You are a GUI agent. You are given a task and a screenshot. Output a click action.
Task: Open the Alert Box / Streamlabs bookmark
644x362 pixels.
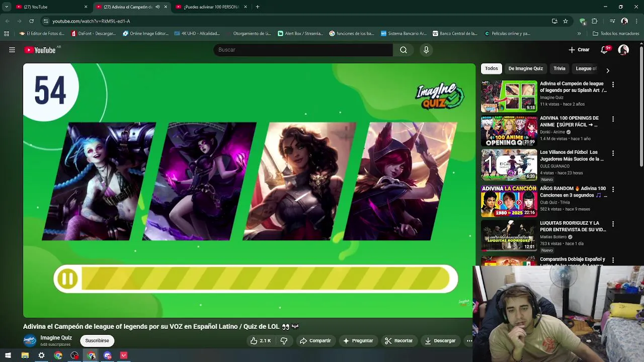tap(300, 34)
